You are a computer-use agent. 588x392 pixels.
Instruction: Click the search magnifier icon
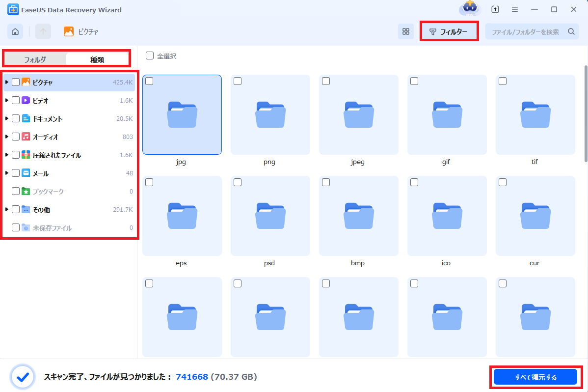tap(571, 30)
